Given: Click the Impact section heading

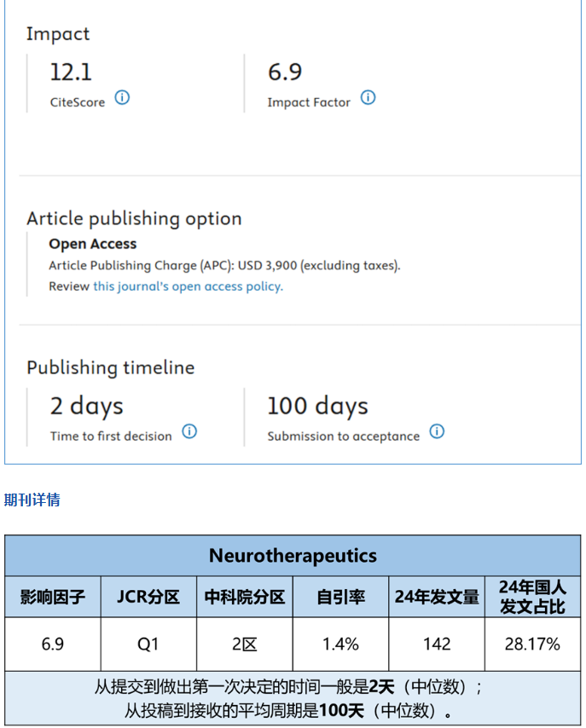Looking at the screenshot, I should pyautogui.click(x=58, y=34).
